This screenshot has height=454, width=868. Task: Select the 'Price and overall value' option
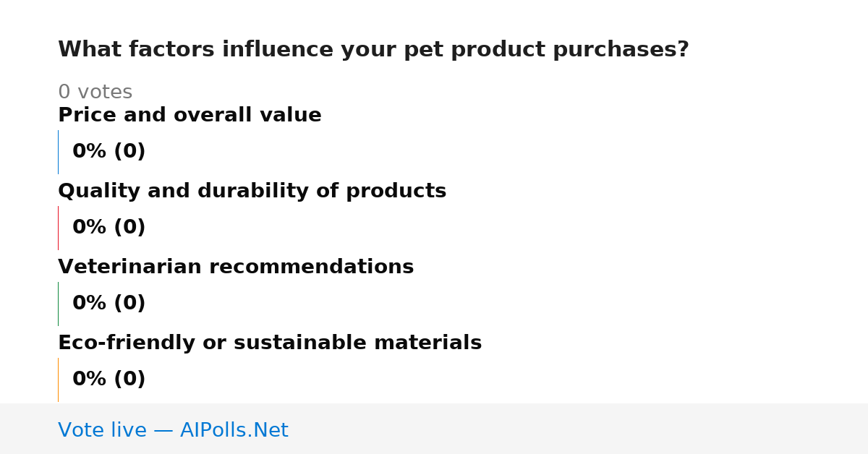click(190, 116)
